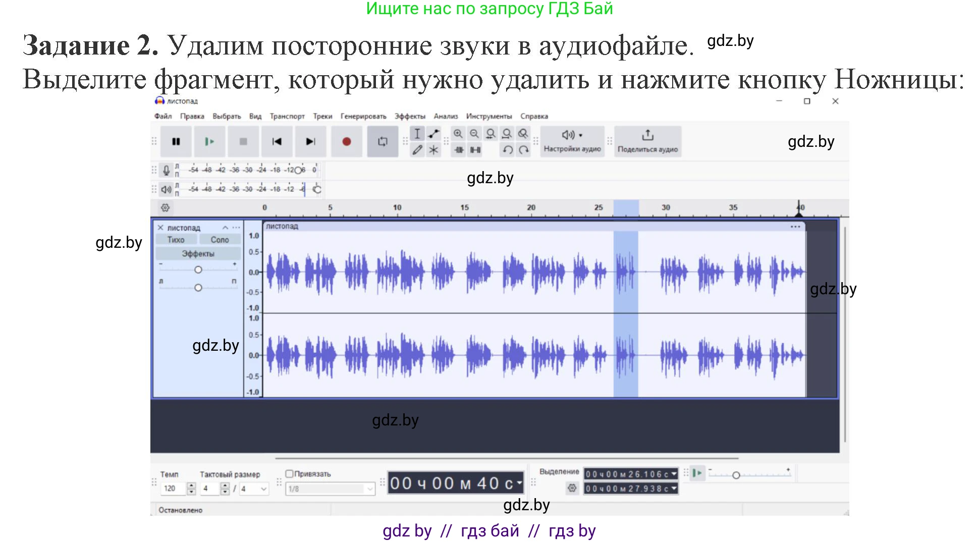The width and height of the screenshot is (980, 542).
Task: Mute the track with the Тихо button
Action: click(176, 239)
